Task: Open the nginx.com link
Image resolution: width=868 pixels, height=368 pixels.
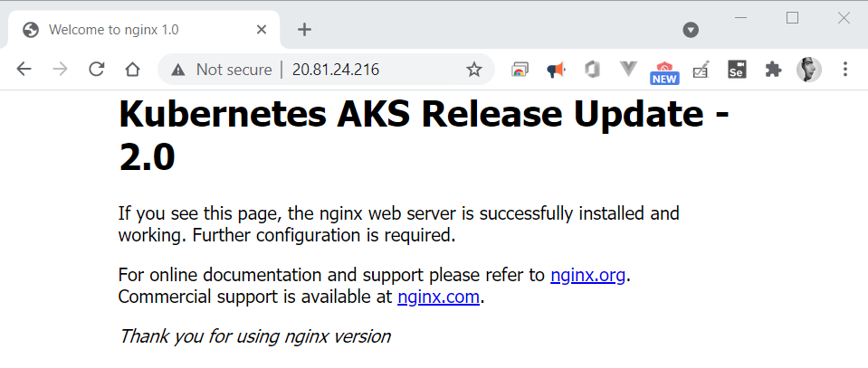Action: coord(438,297)
